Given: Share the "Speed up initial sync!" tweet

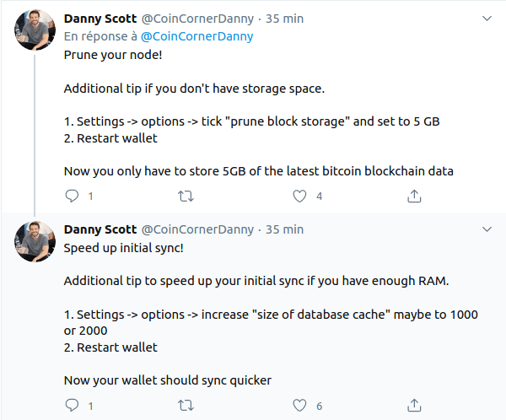Looking at the screenshot, I should [414, 405].
